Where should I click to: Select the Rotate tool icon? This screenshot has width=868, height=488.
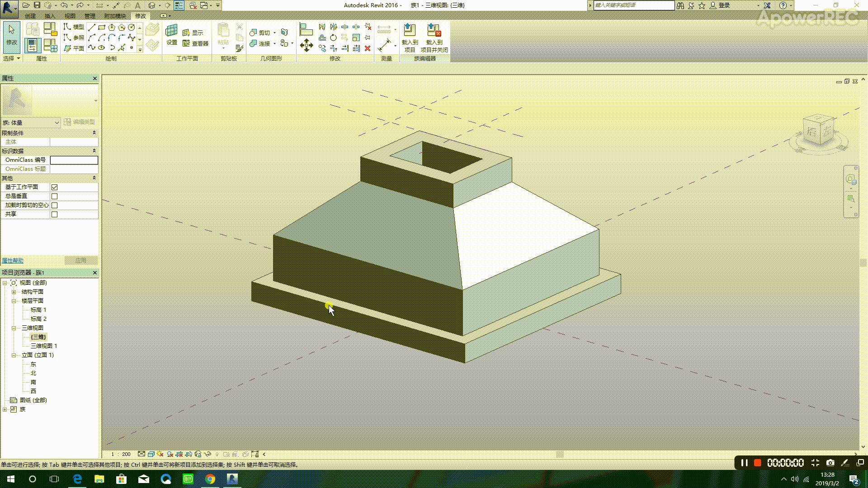(333, 38)
